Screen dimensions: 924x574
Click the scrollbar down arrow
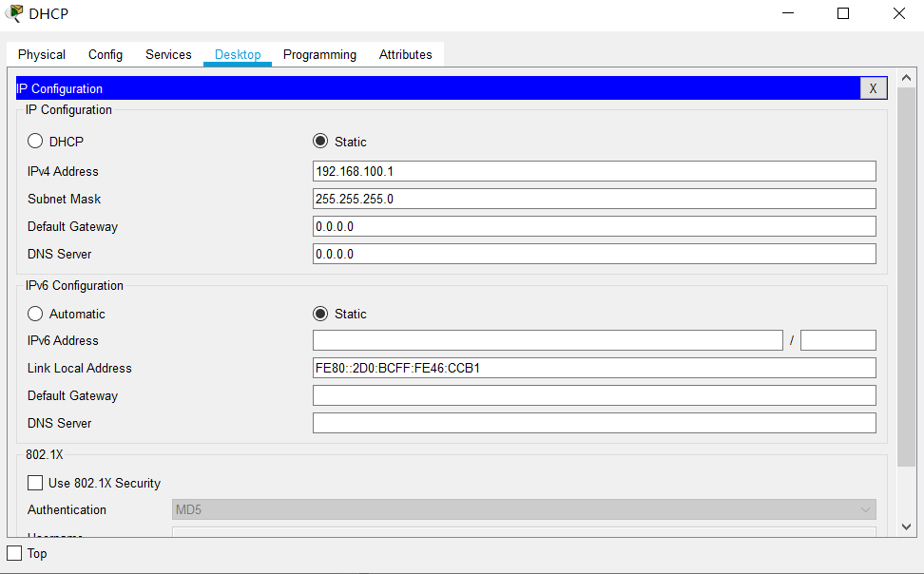tap(906, 525)
